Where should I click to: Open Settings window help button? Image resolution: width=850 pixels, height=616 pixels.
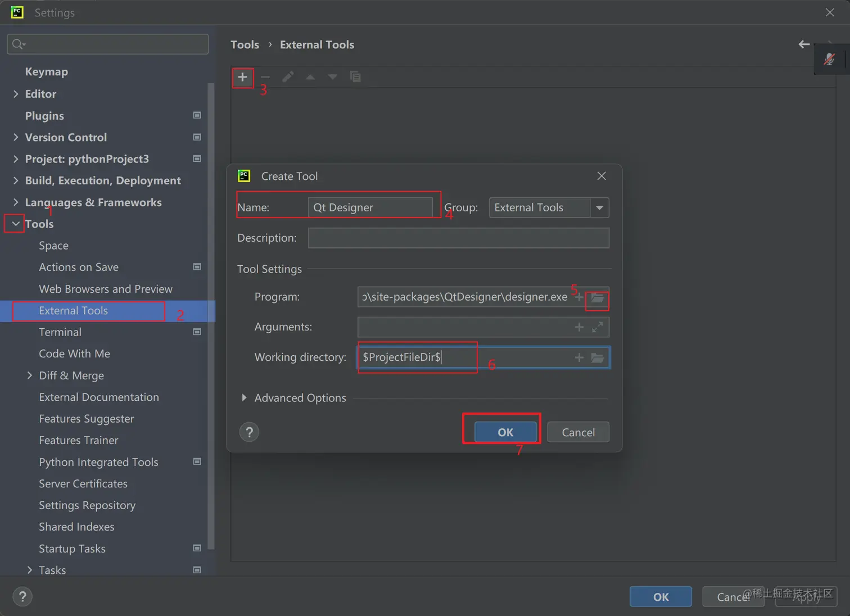[x=22, y=597]
